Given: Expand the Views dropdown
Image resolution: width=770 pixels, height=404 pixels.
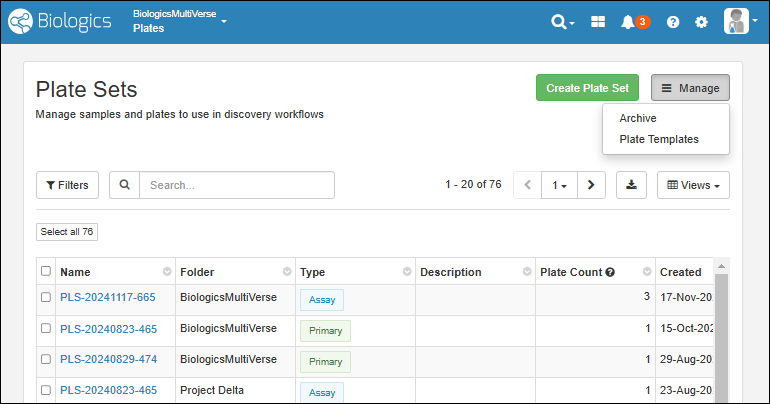Looking at the screenshot, I should click(693, 185).
